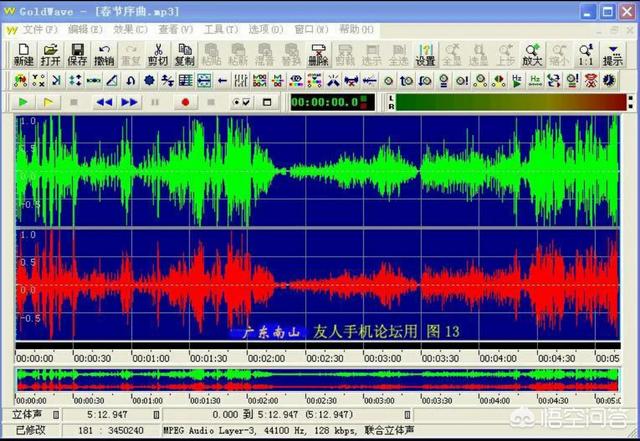Image resolution: width=640 pixels, height=441 pixels.
Task: Open the Reverb effect icon
Action: (204, 80)
